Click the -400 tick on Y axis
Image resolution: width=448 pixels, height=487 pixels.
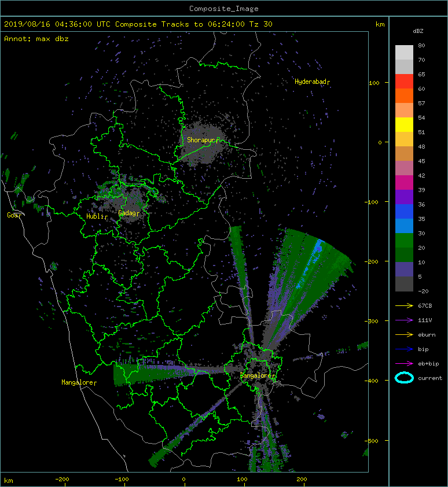pos(372,381)
